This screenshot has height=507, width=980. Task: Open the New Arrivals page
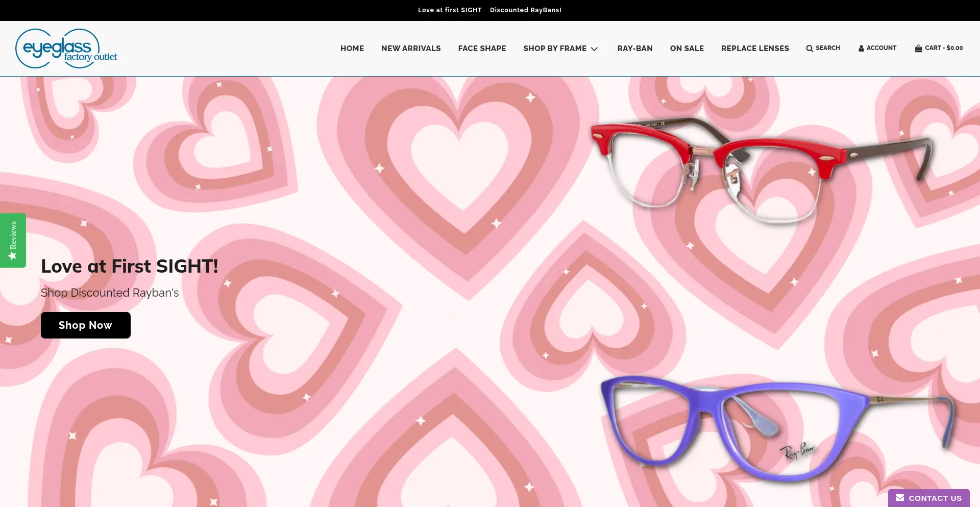coord(411,49)
